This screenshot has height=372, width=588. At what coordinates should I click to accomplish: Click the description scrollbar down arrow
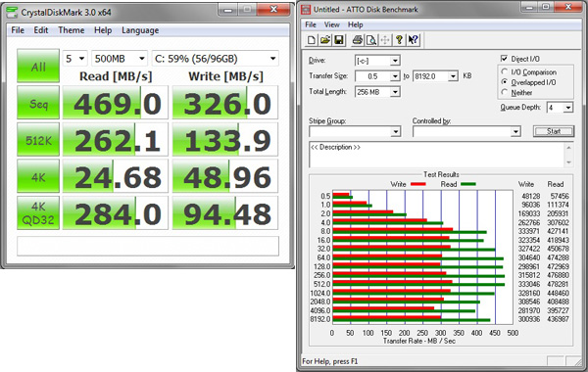coord(568,163)
